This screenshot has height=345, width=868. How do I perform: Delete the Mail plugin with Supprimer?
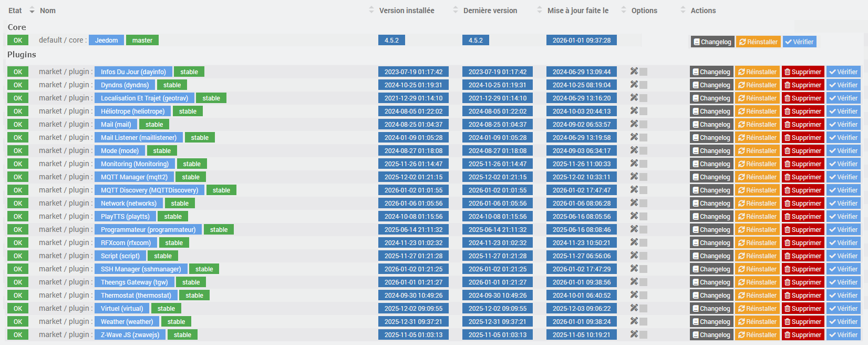[803, 124]
